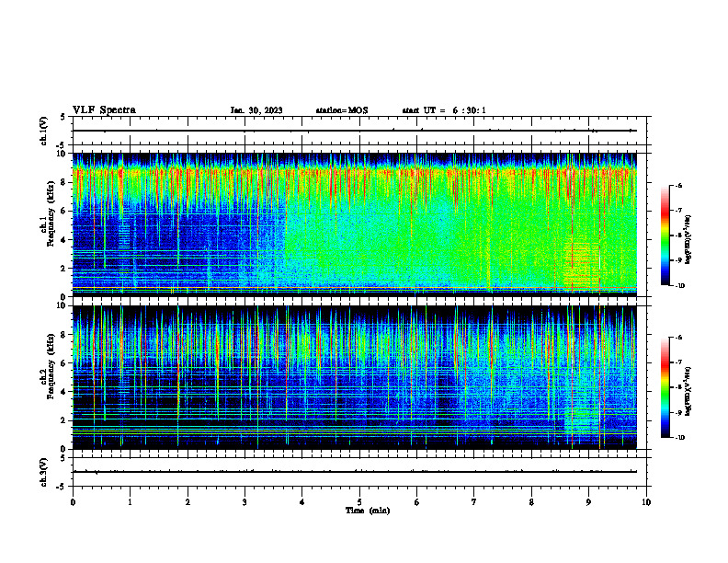Image resolution: width=728 pixels, height=563 pixels.
Task: Click the "1" tick on the time axis
Action: pos(130,502)
